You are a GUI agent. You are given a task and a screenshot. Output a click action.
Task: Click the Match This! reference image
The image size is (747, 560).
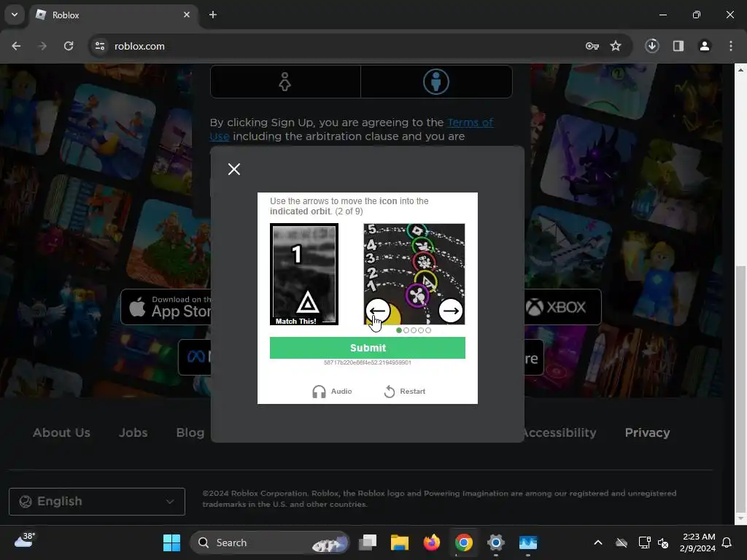304,274
